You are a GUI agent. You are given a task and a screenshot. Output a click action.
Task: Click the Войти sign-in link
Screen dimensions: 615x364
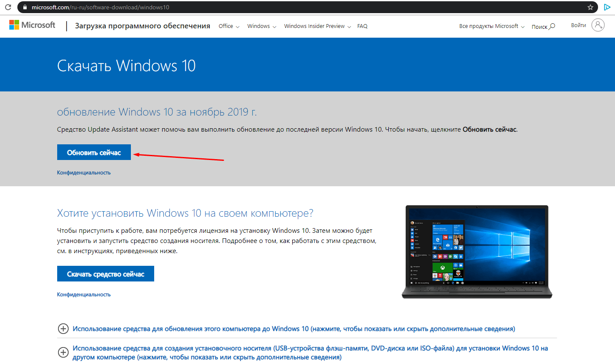point(578,25)
